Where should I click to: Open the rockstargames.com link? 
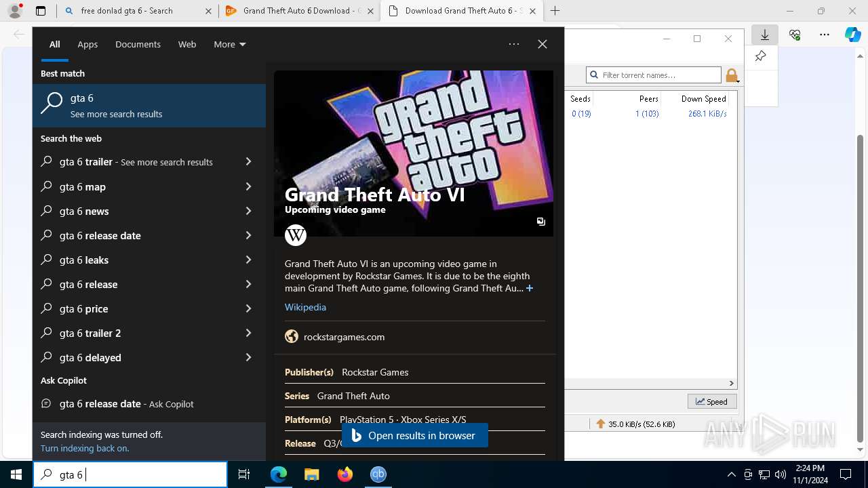click(x=344, y=337)
